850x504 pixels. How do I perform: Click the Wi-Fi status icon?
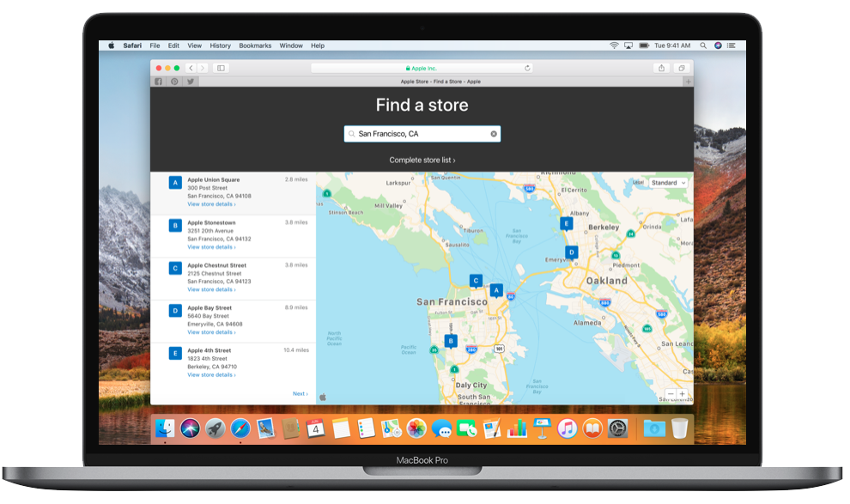click(614, 46)
